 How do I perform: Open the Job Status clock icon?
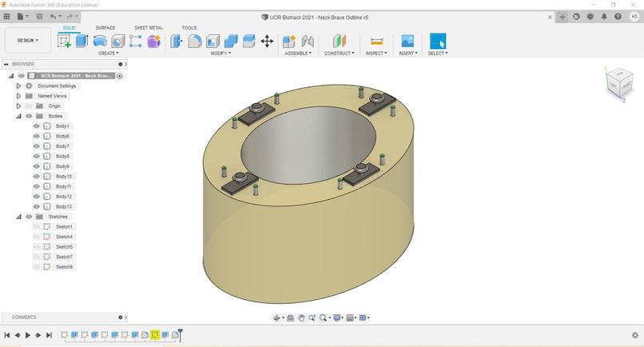tap(590, 17)
